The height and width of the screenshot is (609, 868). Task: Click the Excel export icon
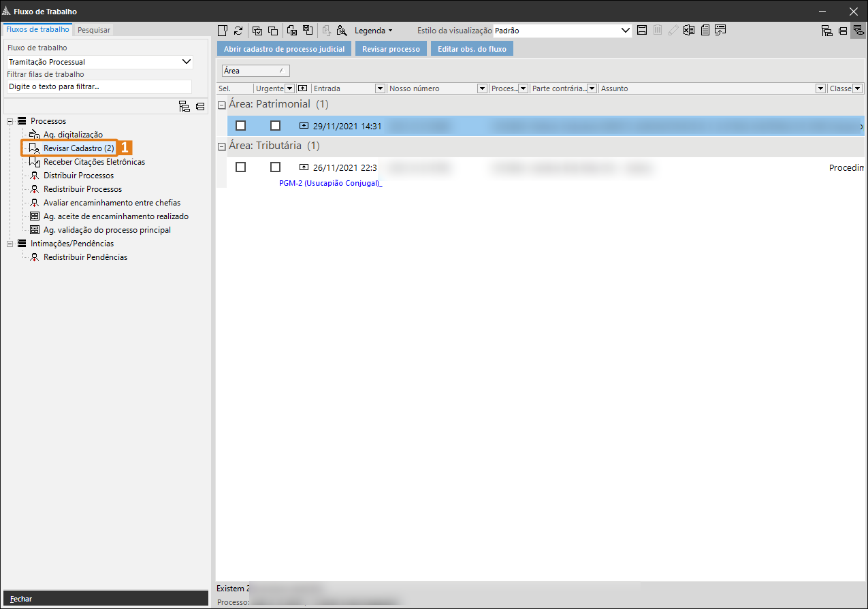click(x=689, y=31)
